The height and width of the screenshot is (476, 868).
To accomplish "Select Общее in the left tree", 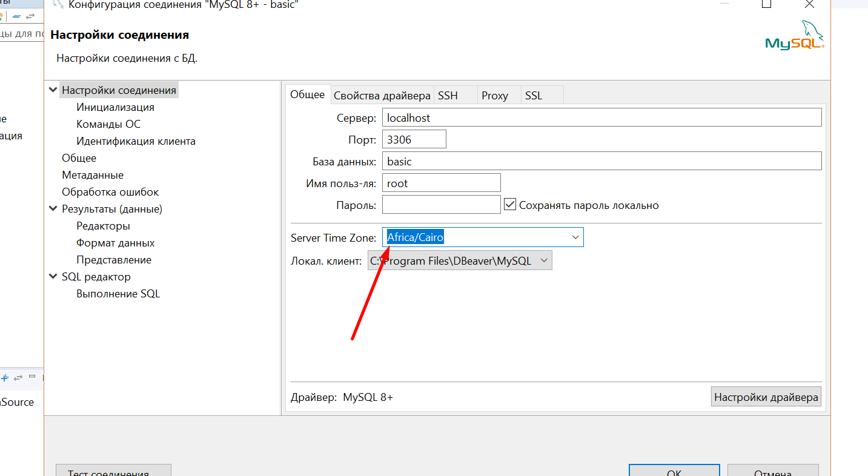I will click(79, 158).
